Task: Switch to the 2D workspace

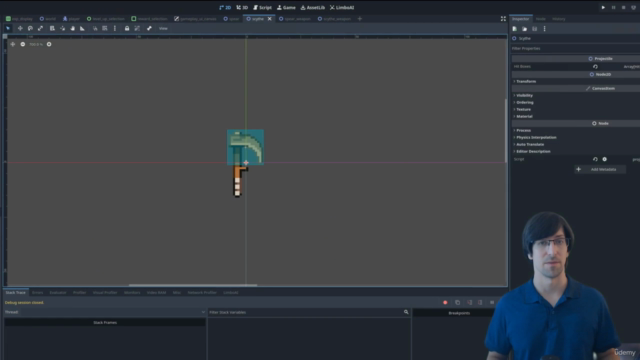Action: click(x=225, y=7)
